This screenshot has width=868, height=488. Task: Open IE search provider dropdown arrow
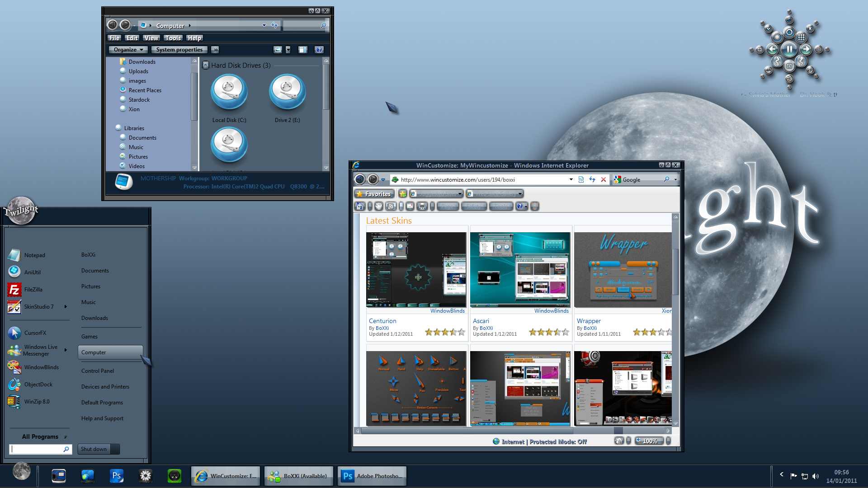[675, 179]
